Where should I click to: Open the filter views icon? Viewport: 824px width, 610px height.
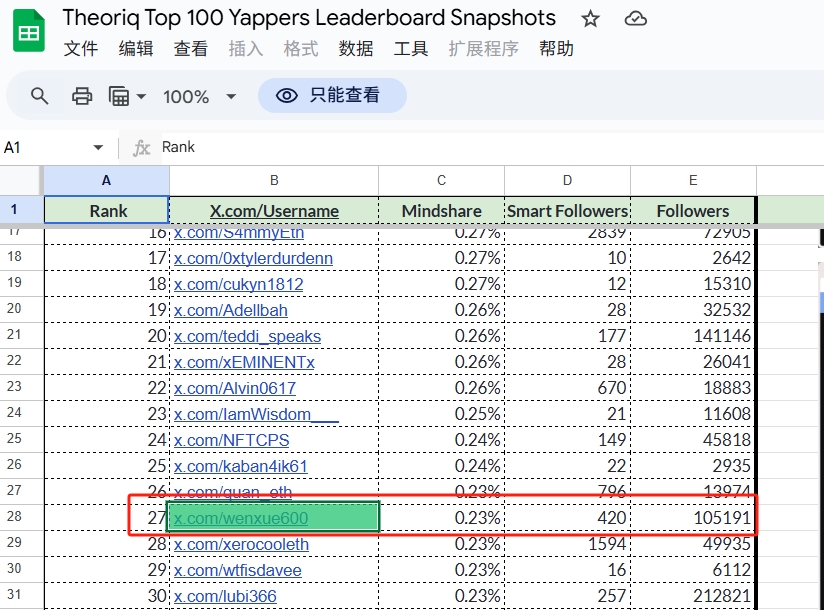tap(119, 96)
